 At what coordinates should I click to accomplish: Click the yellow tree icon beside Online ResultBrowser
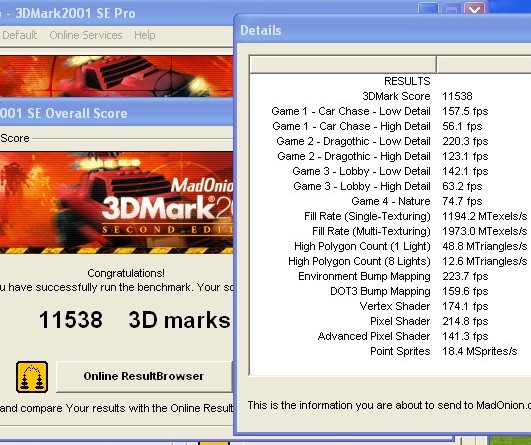[32, 377]
